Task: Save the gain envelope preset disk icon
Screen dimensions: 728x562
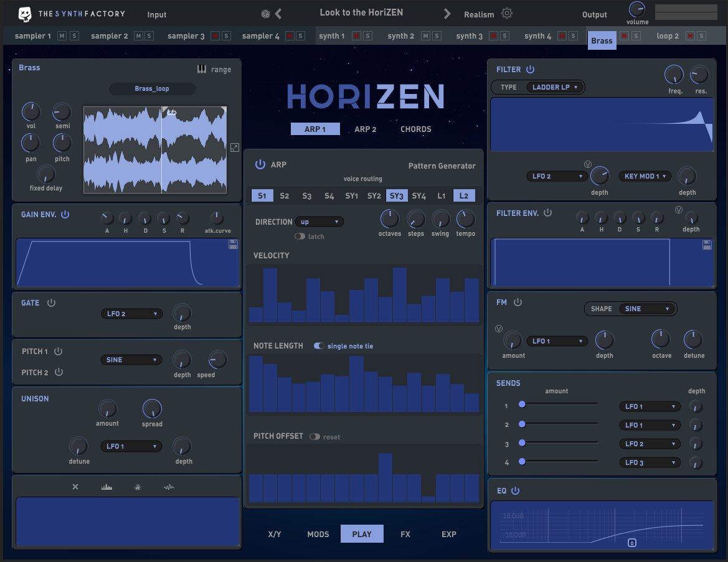Action: click(233, 245)
